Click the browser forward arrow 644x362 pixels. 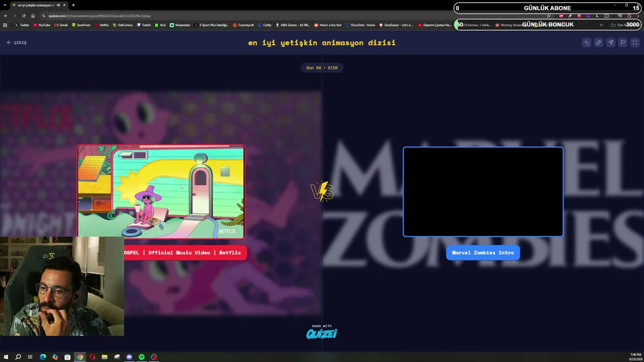(x=15, y=16)
